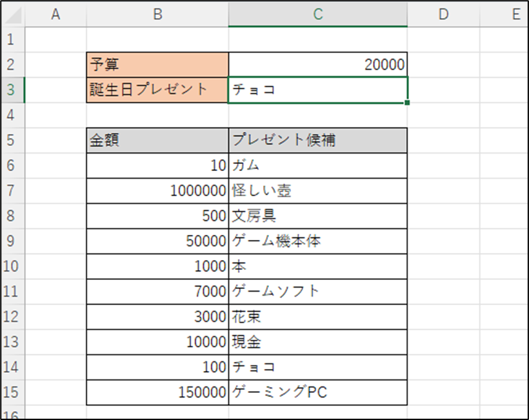Click the select-all corner triangle
Screen dimensions: 529x420
tap(13, 14)
